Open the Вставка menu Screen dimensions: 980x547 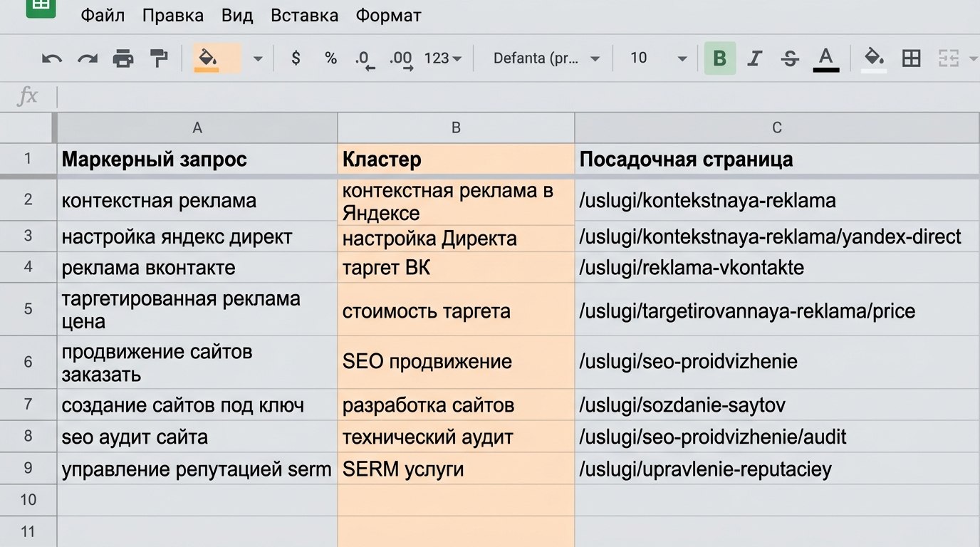304,15
